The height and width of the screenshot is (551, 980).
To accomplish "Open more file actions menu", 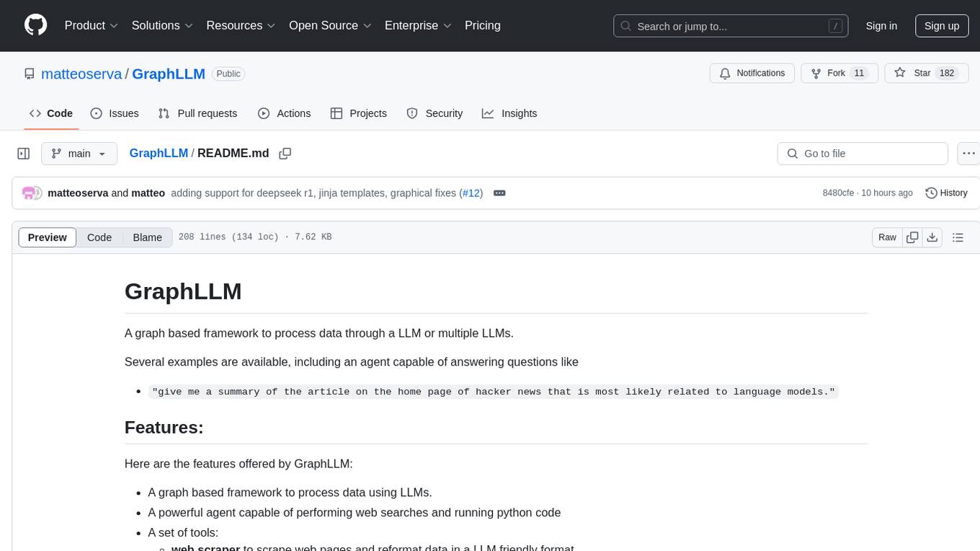I will [969, 154].
